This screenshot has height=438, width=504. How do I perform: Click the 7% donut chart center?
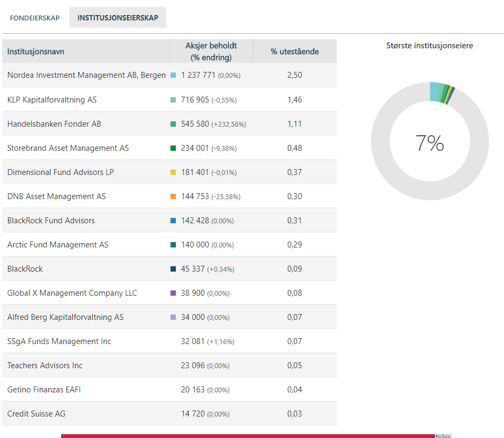(430, 143)
